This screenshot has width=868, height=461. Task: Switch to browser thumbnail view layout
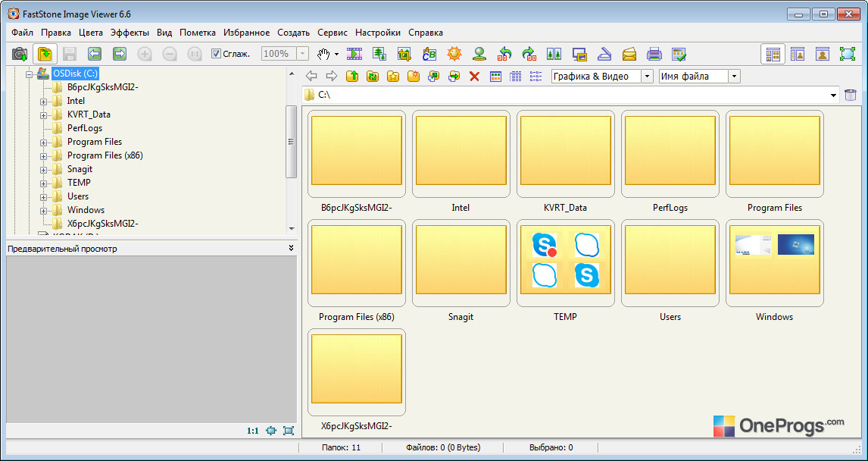[x=773, y=54]
